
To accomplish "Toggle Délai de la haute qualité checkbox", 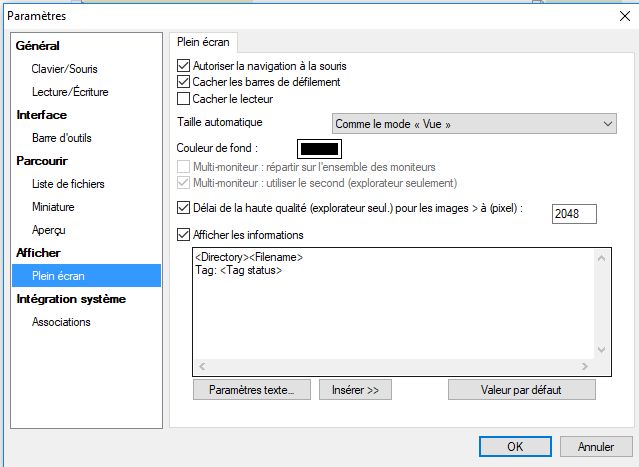I will point(183,208).
